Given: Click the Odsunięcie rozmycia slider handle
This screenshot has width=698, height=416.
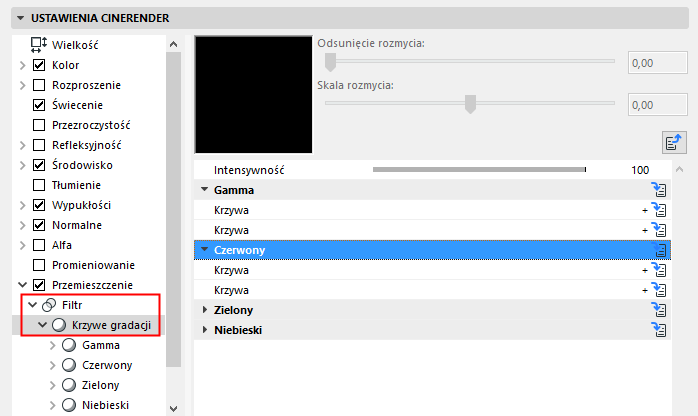Looking at the screenshot, I should pos(330,62).
